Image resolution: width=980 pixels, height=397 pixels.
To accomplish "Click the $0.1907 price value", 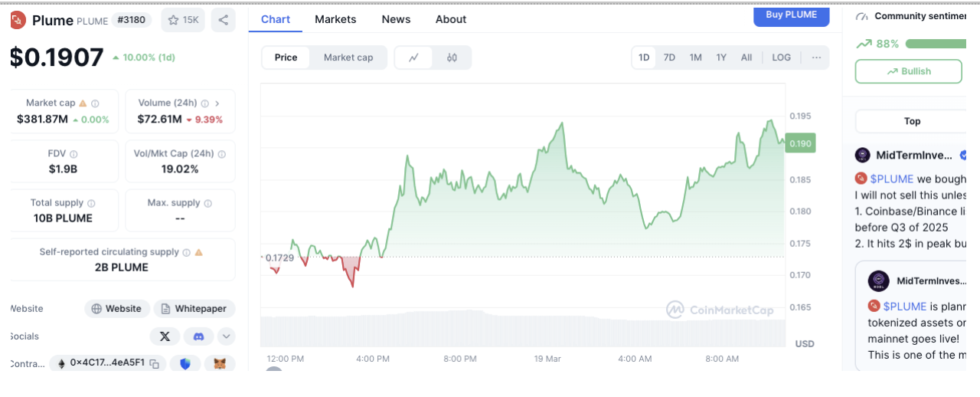I will [57, 57].
